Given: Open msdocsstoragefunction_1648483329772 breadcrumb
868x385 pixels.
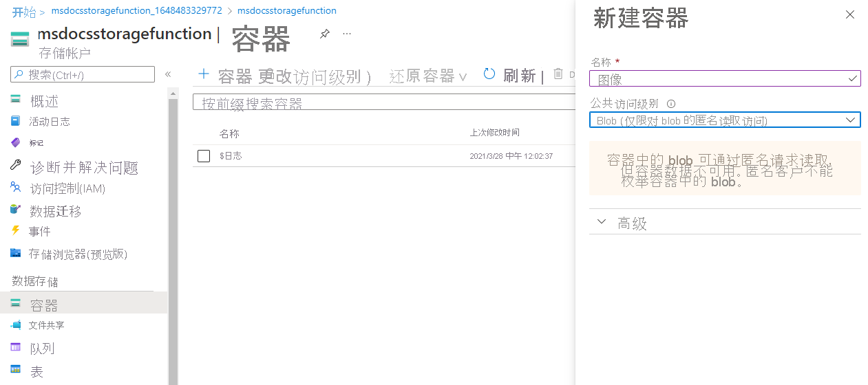Looking at the screenshot, I should [x=137, y=11].
